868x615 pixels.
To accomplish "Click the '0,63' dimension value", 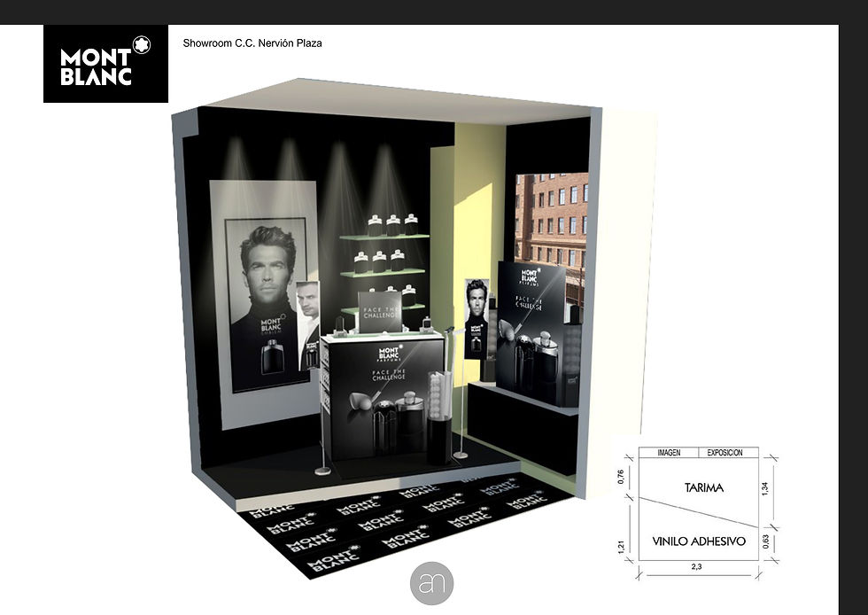I will point(765,541).
